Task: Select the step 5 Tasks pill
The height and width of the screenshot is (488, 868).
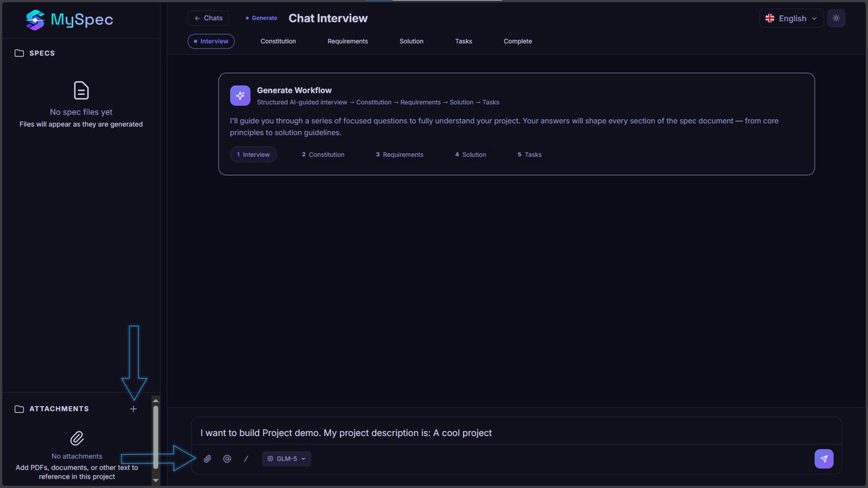Action: click(529, 155)
